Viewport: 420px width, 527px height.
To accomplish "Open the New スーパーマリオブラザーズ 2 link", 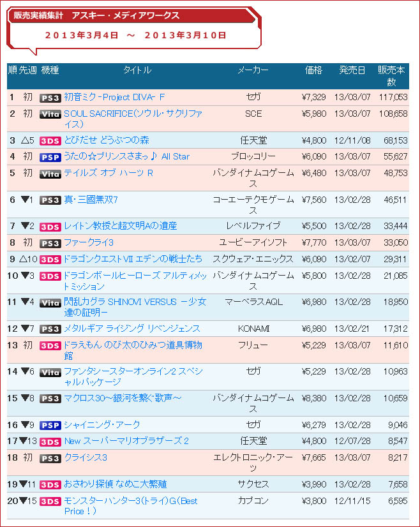I will [126, 441].
